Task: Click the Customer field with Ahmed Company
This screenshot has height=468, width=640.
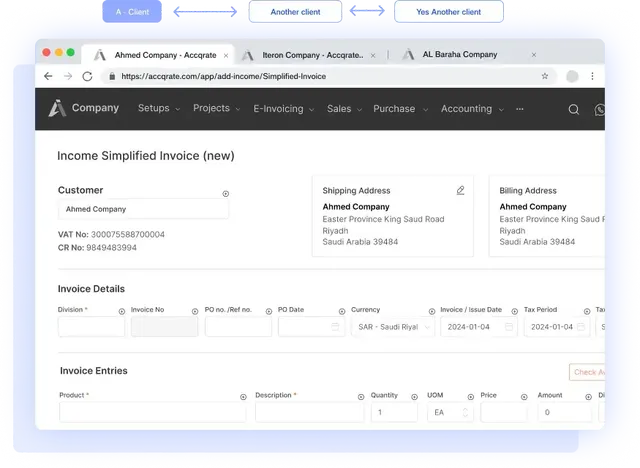Action: point(143,209)
